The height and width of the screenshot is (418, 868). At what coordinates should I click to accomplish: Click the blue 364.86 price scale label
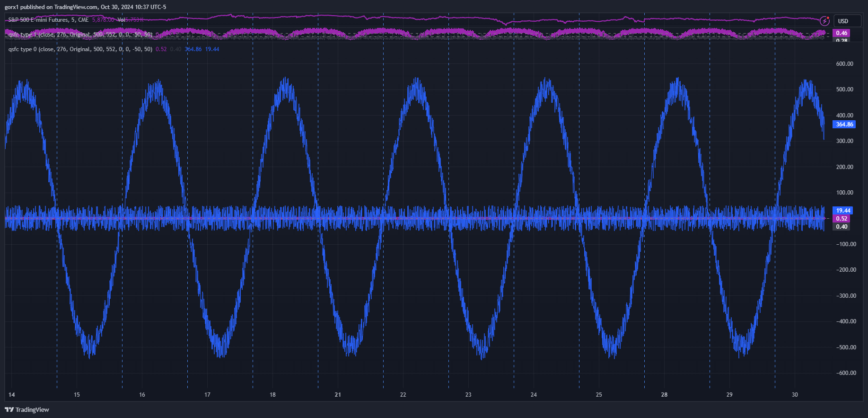coord(844,125)
